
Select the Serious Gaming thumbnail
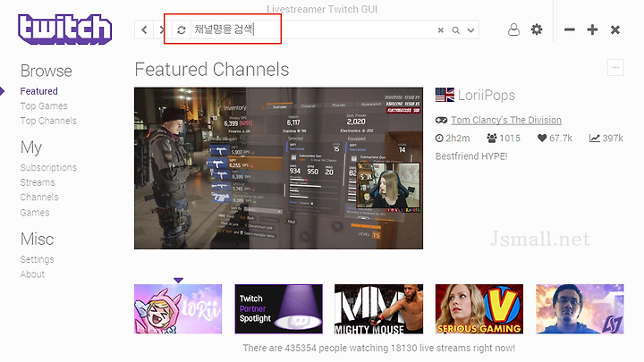click(x=479, y=309)
